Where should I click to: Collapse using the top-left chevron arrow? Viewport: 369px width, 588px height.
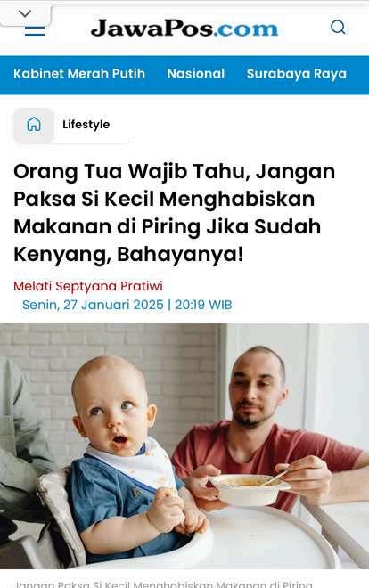click(25, 13)
